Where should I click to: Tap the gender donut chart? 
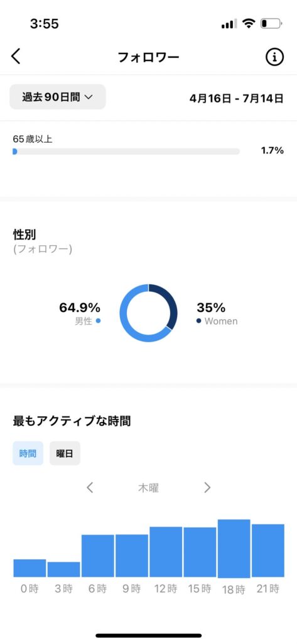[148, 313]
